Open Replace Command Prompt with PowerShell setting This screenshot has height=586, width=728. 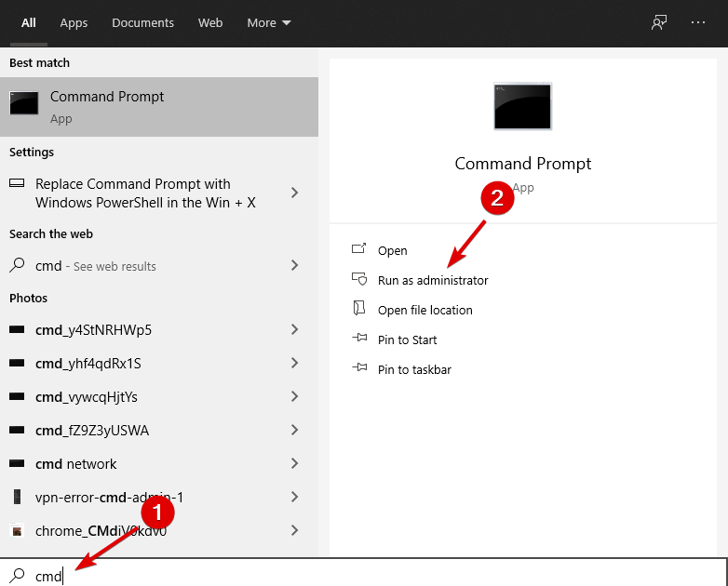(x=159, y=193)
